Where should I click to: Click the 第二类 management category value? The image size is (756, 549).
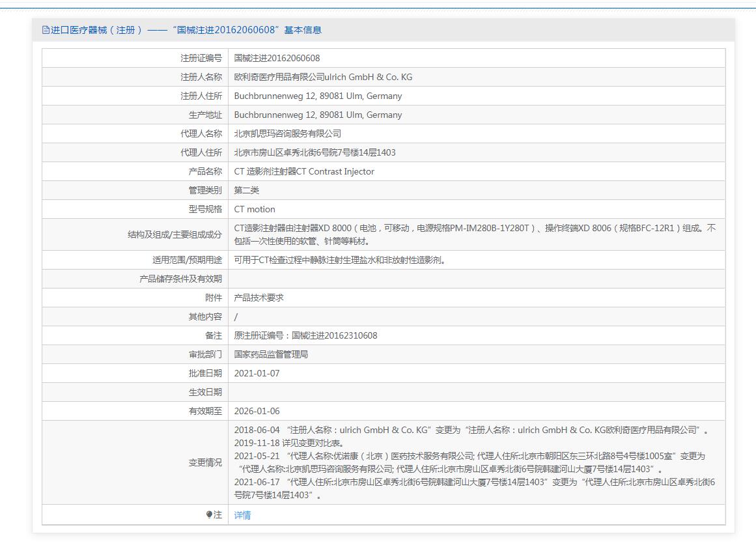pos(247,190)
